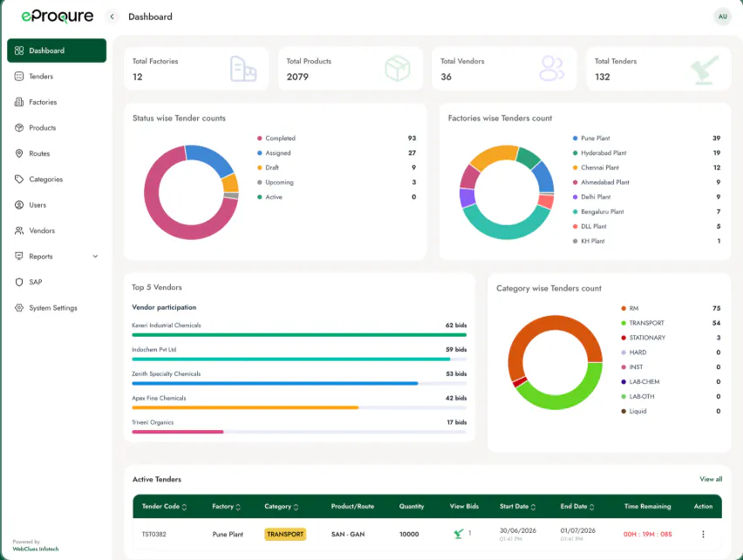Click the Routes pin icon
743x560 pixels.
[19, 154]
